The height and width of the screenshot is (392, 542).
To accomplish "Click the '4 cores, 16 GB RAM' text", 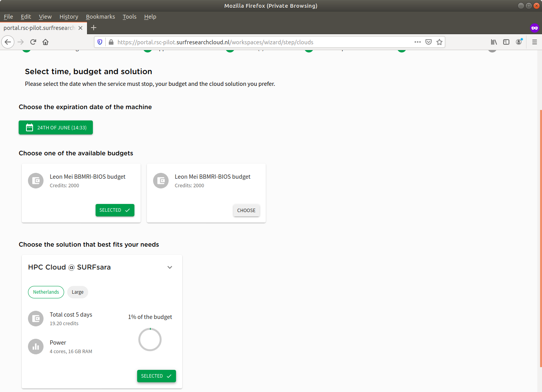I will coord(71,352).
